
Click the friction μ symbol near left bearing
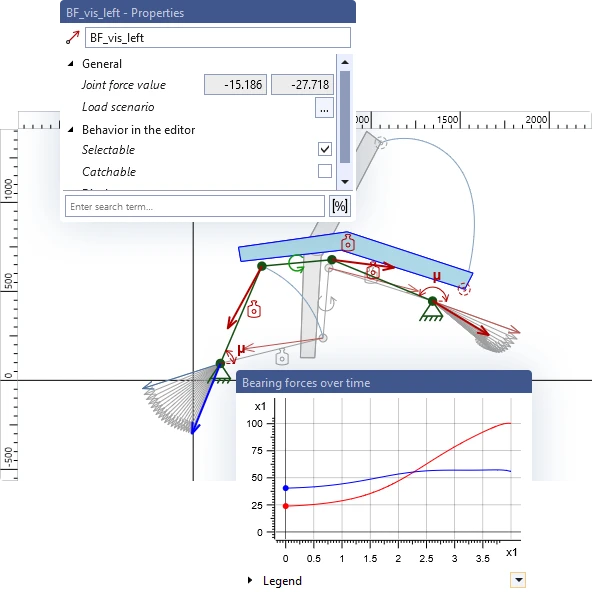(x=241, y=350)
